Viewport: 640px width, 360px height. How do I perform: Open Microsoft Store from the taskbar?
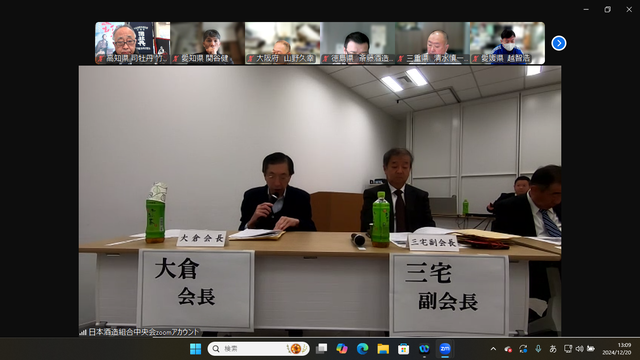tap(403, 349)
